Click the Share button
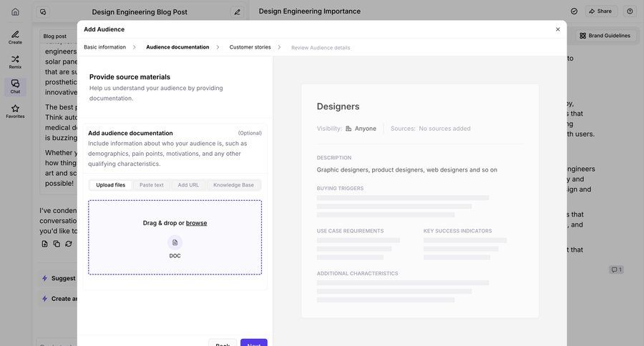The height and width of the screenshot is (346, 644). click(x=600, y=11)
